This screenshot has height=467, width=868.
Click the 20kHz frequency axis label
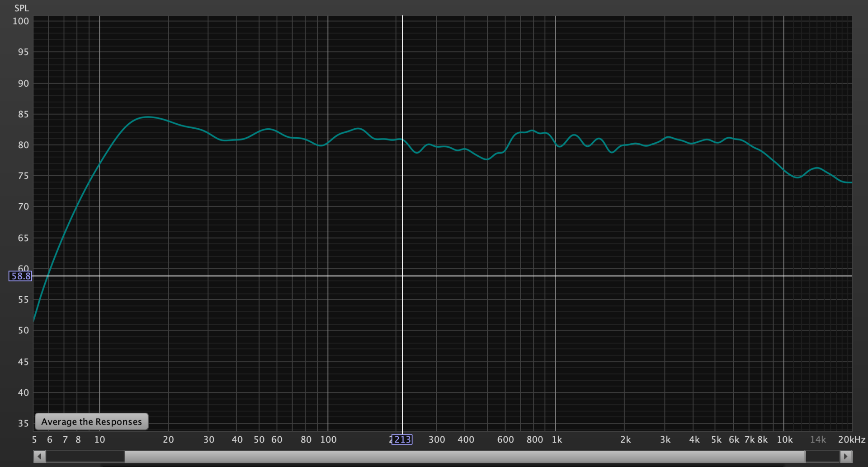(x=852, y=439)
